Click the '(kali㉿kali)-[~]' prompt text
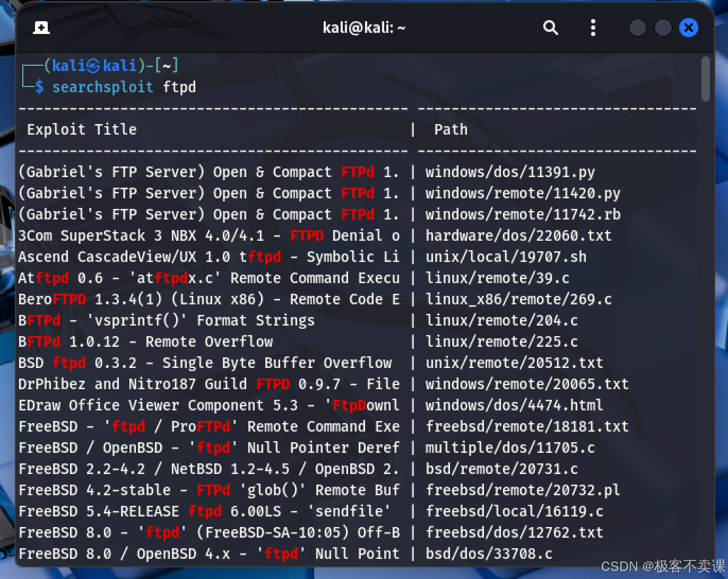The image size is (728, 579). pos(111,66)
